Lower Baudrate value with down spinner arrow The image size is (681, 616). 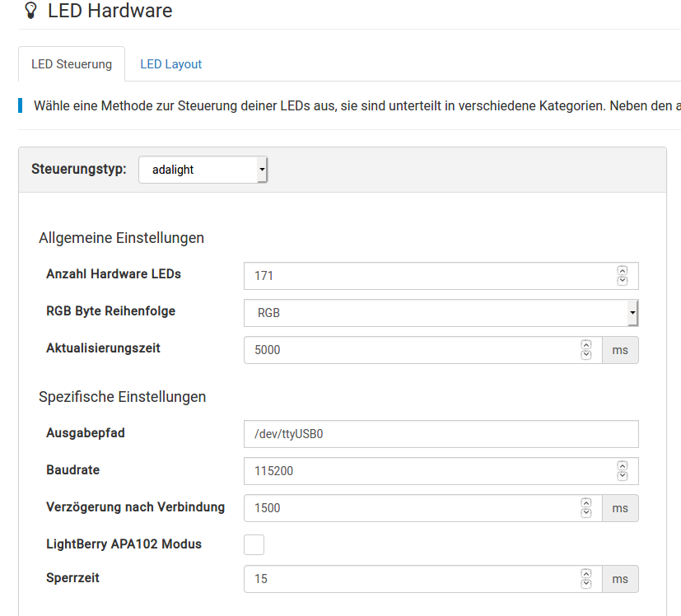point(623,476)
